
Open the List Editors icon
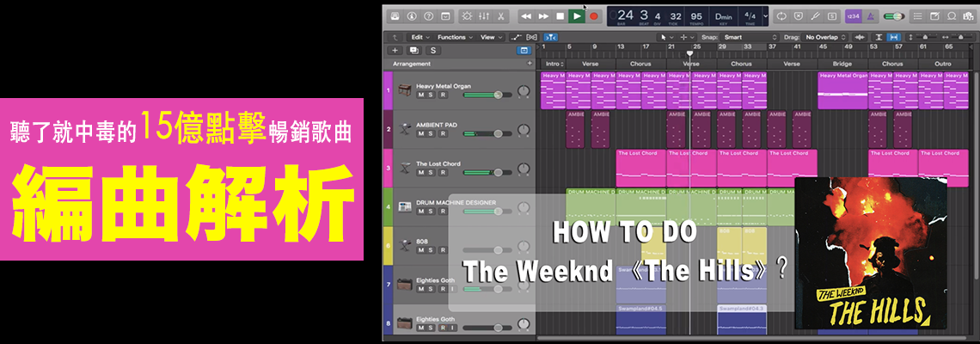pos(917,16)
